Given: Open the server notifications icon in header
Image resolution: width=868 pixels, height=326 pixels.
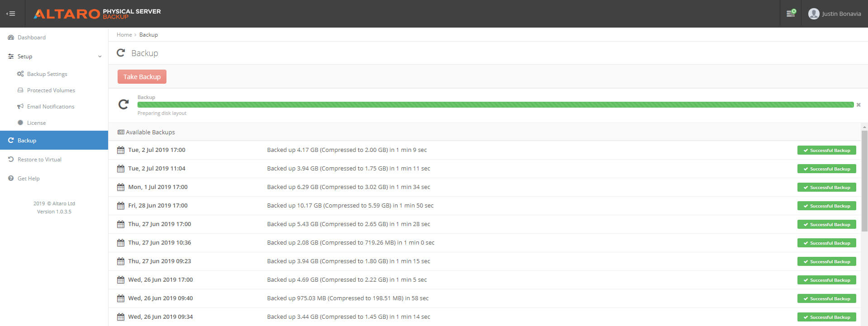Looking at the screenshot, I should point(791,14).
